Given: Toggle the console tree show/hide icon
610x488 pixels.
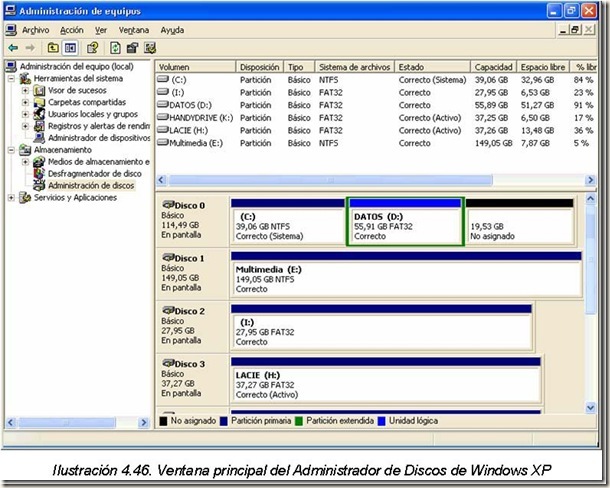Looking at the screenshot, I should tap(70, 48).
